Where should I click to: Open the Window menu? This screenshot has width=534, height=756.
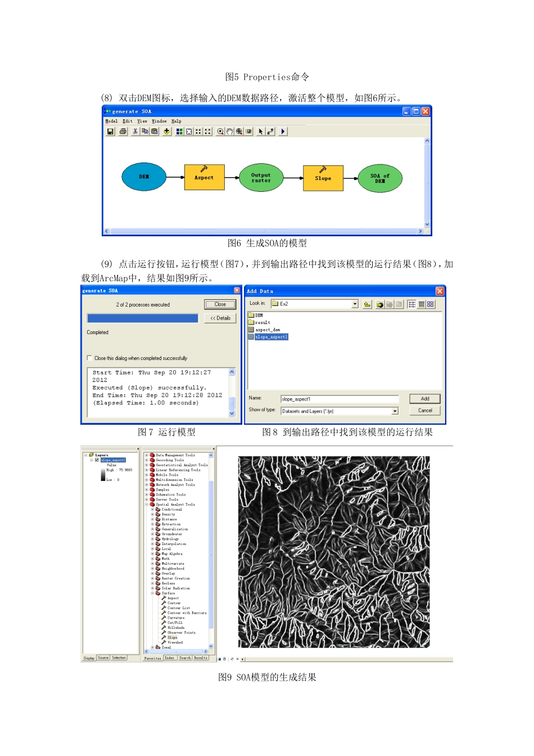(x=159, y=121)
